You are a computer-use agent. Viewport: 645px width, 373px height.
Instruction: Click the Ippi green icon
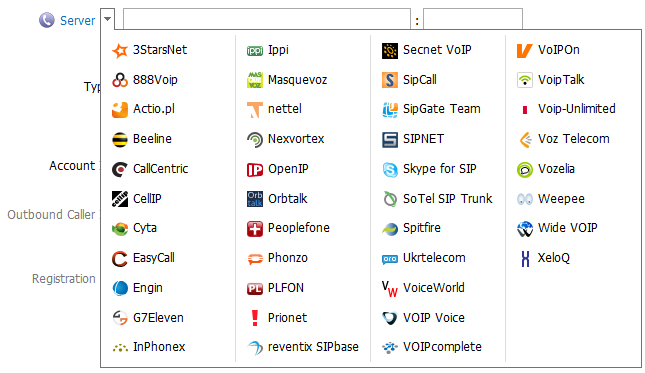point(255,51)
